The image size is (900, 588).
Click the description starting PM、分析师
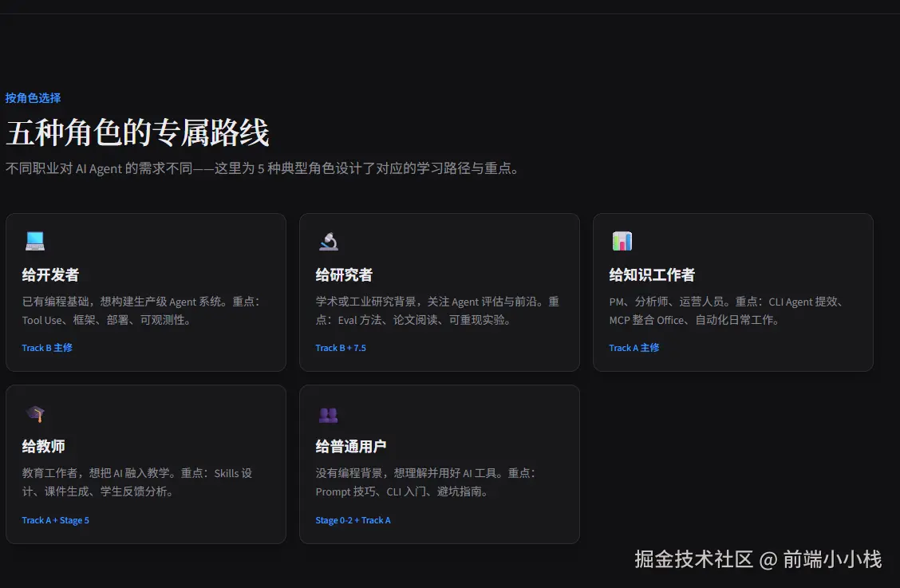(726, 310)
